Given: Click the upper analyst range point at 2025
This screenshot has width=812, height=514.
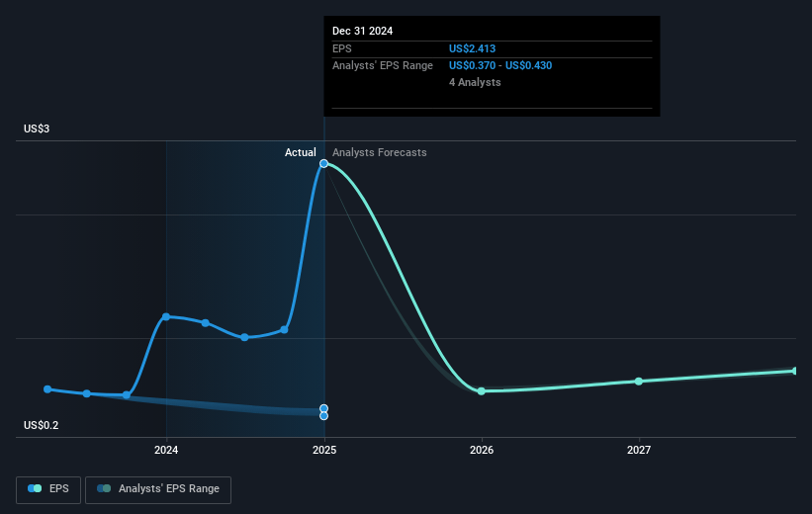Looking at the screenshot, I should tap(323, 408).
